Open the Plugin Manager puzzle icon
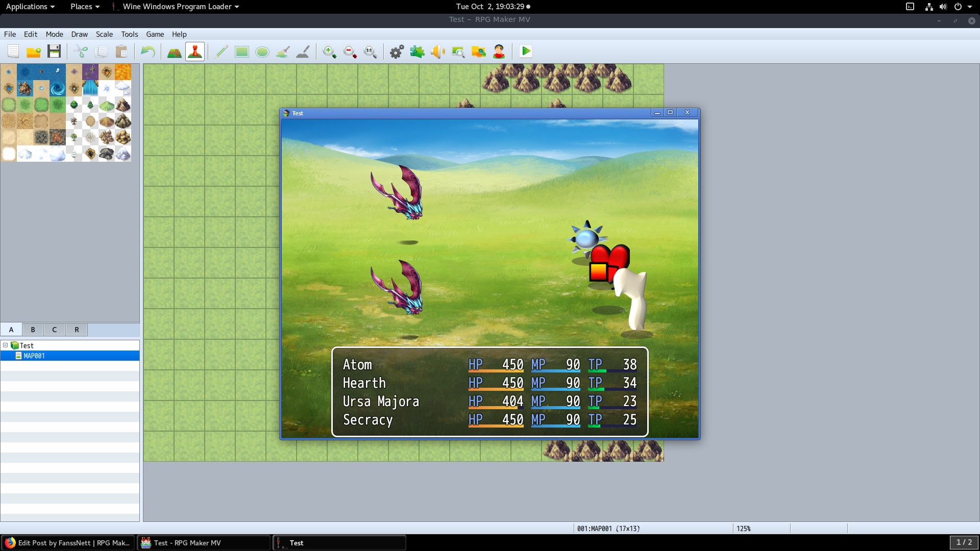Viewport: 980px width, 551px height. coord(418,52)
